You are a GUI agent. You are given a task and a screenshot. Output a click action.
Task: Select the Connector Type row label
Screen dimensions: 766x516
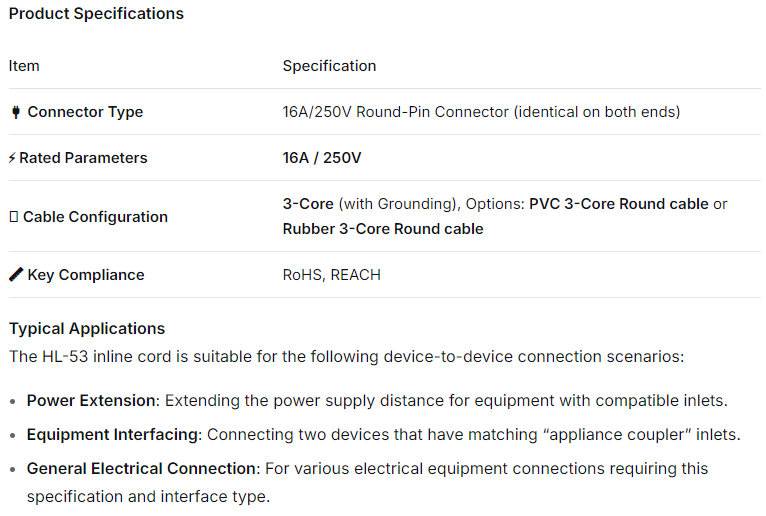(85, 112)
